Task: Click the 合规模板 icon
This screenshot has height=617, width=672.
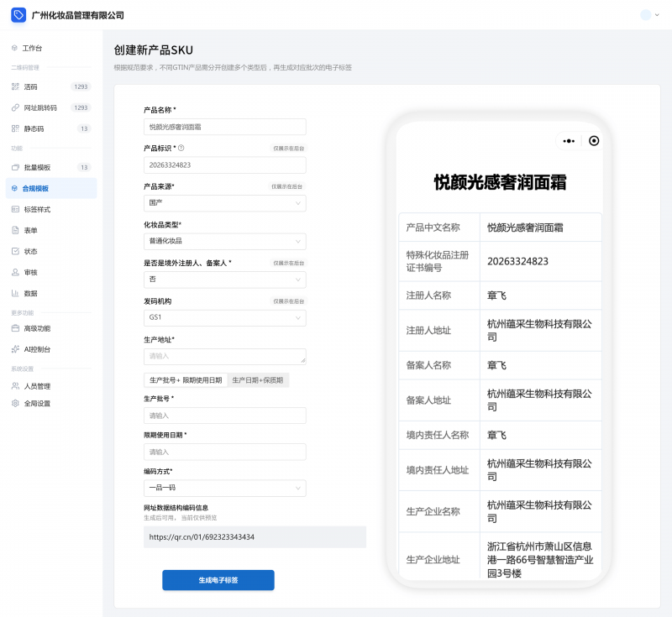Action: (x=14, y=188)
